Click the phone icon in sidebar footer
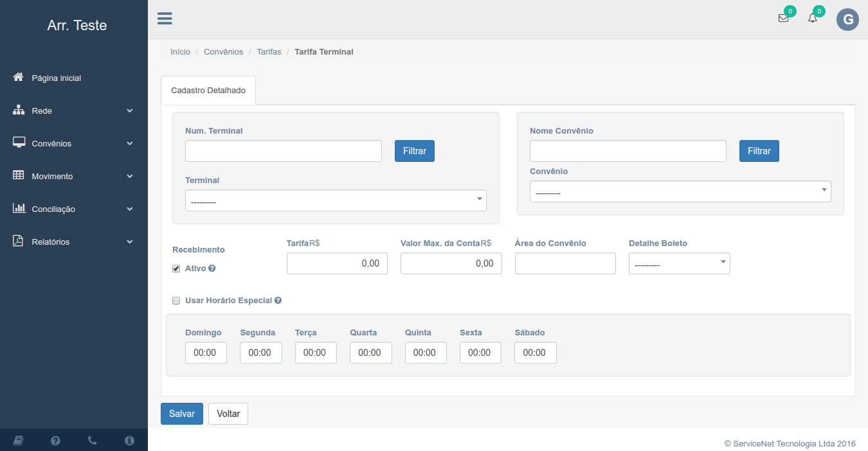Image resolution: width=868 pixels, height=451 pixels. (x=92, y=440)
